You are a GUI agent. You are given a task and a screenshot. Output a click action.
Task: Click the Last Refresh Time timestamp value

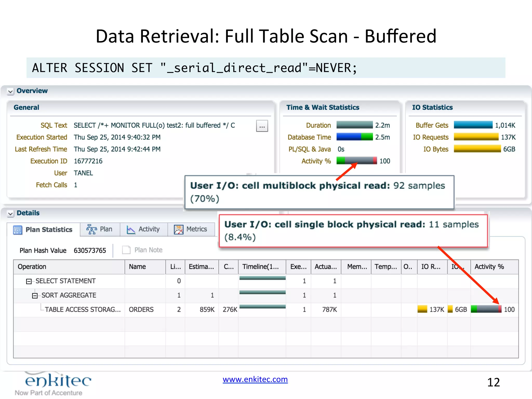(x=117, y=149)
